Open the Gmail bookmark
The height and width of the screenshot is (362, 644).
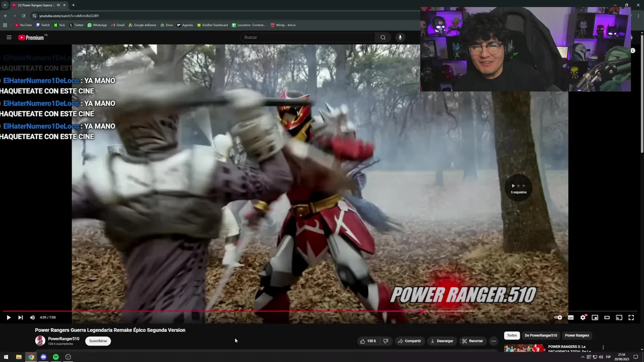tap(118, 25)
